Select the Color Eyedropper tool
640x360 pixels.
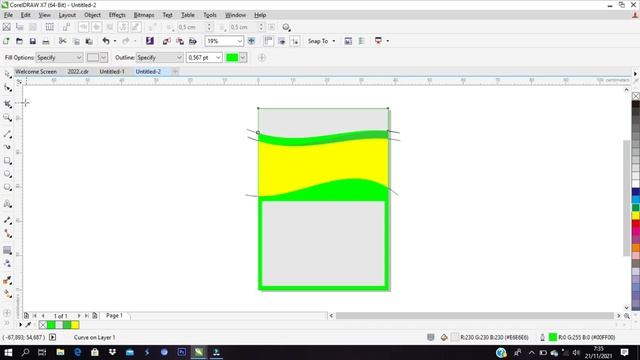point(7,280)
